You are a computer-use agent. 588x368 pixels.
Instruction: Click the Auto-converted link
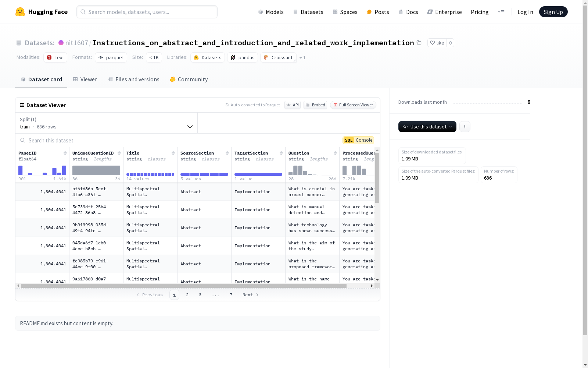pos(245,105)
